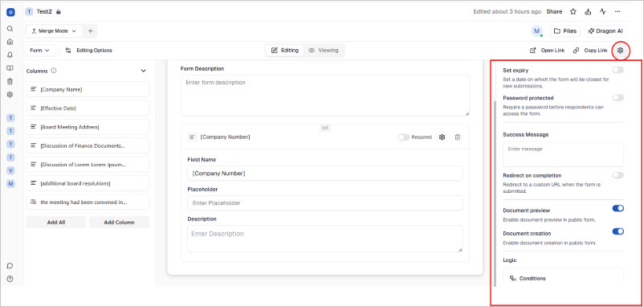Image resolution: width=644 pixels, height=307 pixels.
Task: Click the M user avatar
Action: point(537,31)
